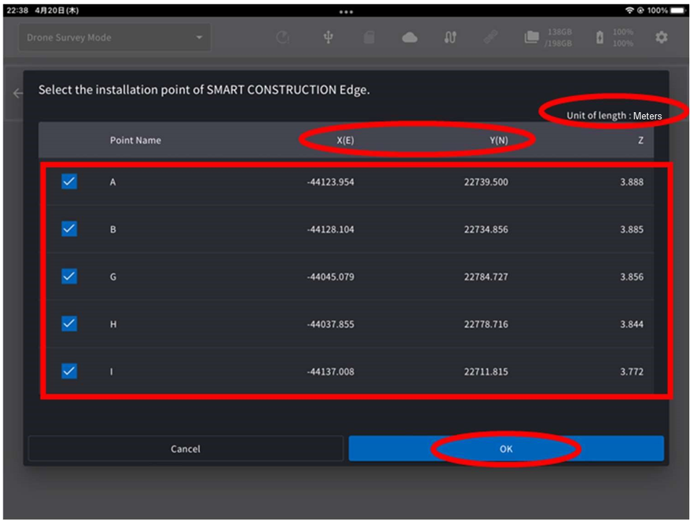
Task: Click the Unit of length: Meters label
Action: 614,115
